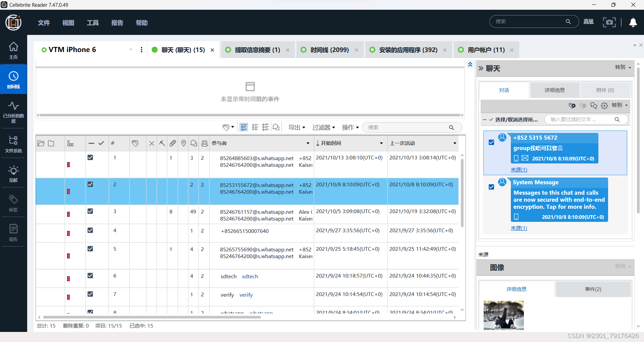
Task: Open the 过滤器 filter dropdown
Action: [x=324, y=128]
